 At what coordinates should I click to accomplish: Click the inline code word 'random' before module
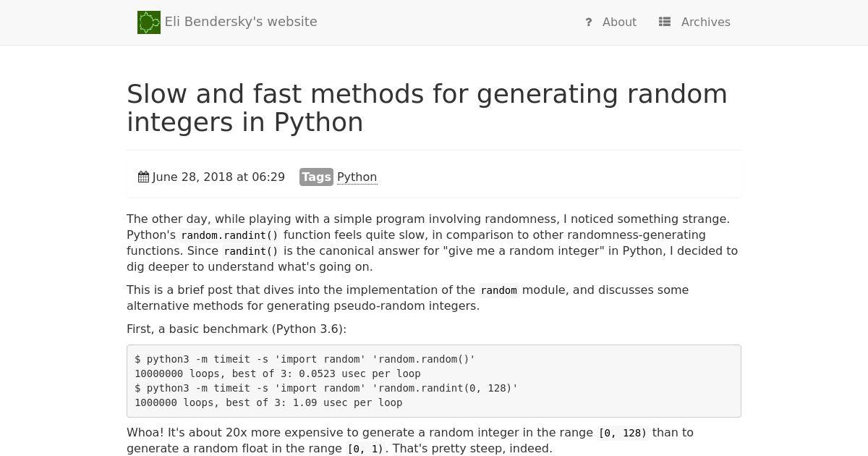499,290
